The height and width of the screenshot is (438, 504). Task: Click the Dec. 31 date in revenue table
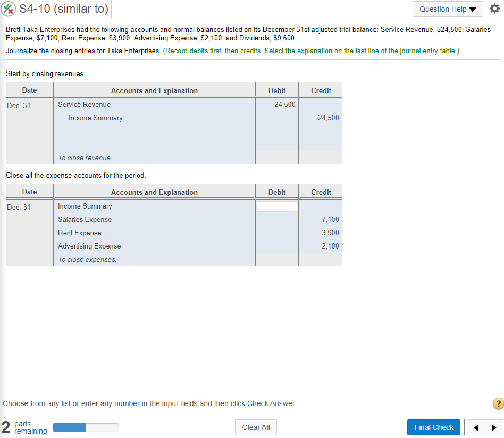19,105
